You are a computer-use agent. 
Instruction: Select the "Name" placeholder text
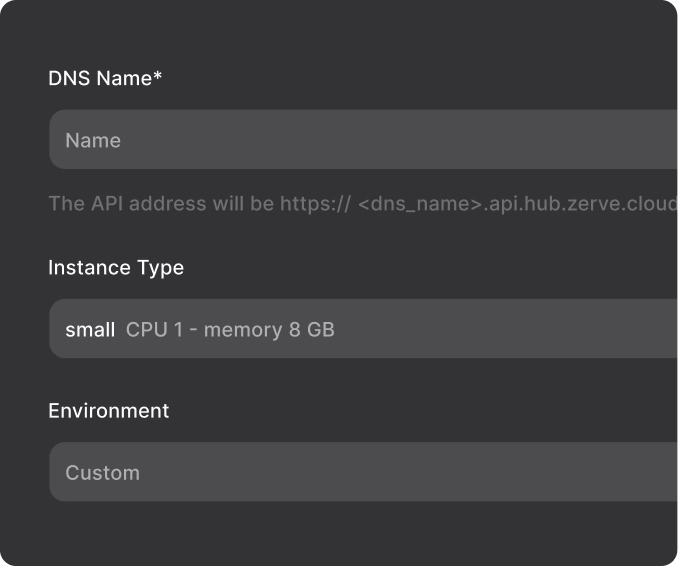[93, 141]
